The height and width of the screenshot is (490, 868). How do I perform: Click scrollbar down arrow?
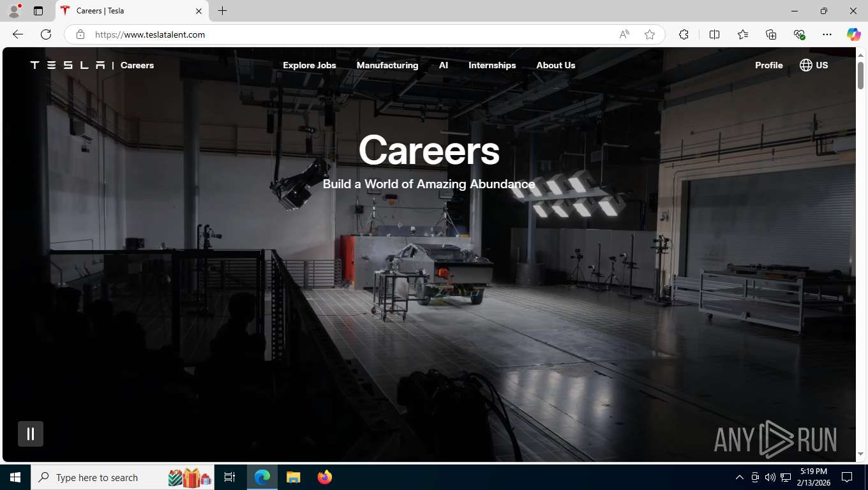point(860,454)
